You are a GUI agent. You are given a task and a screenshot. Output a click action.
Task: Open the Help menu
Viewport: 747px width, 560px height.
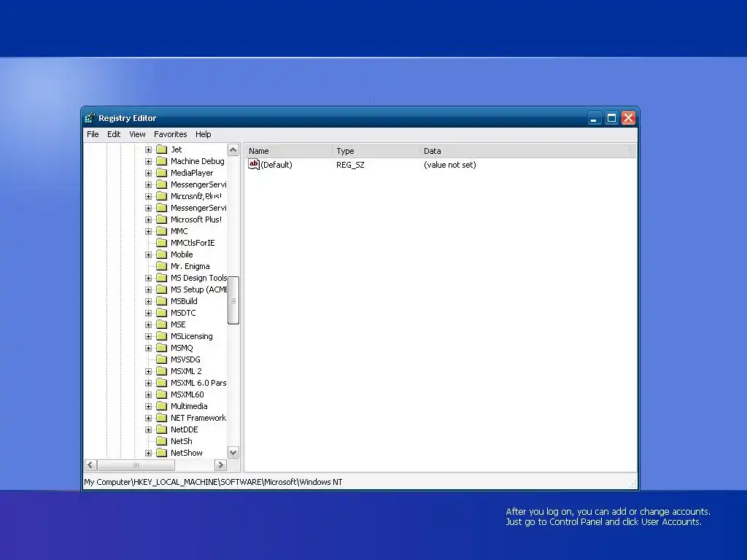coord(203,134)
